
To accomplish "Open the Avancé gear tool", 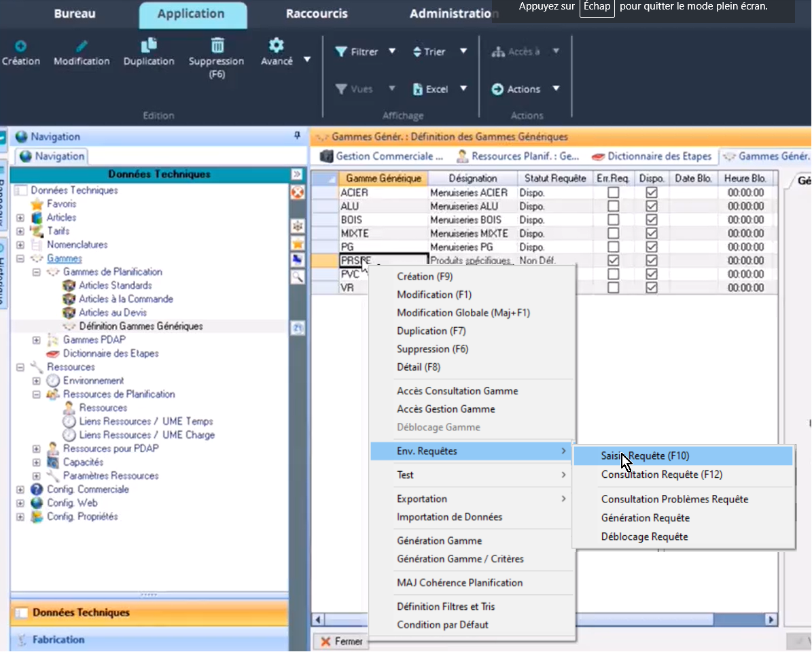I will tap(276, 46).
